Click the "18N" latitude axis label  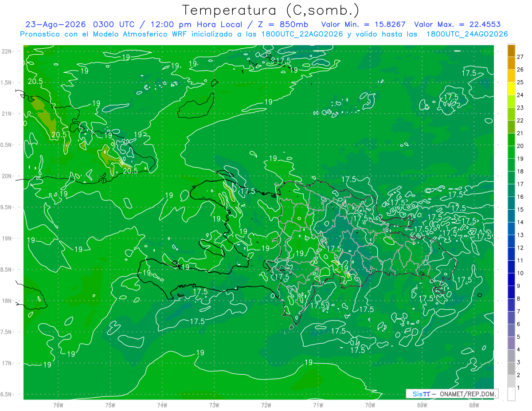(x=7, y=301)
